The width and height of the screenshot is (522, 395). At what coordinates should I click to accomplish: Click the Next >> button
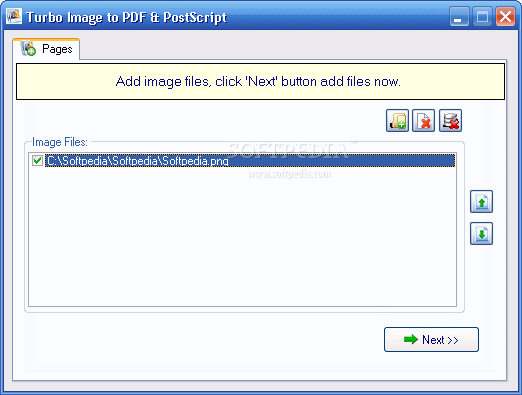431,339
